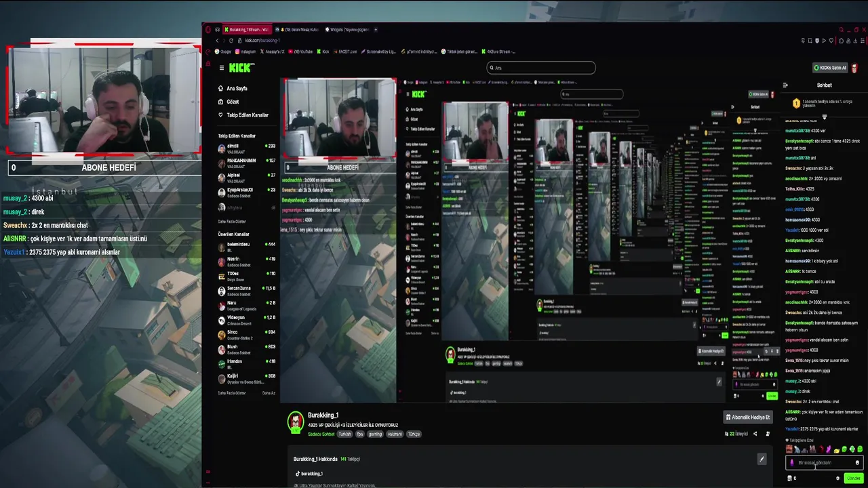Open chat settings gear icon
Image resolution: width=868 pixels, height=488 pixels.
(837, 478)
